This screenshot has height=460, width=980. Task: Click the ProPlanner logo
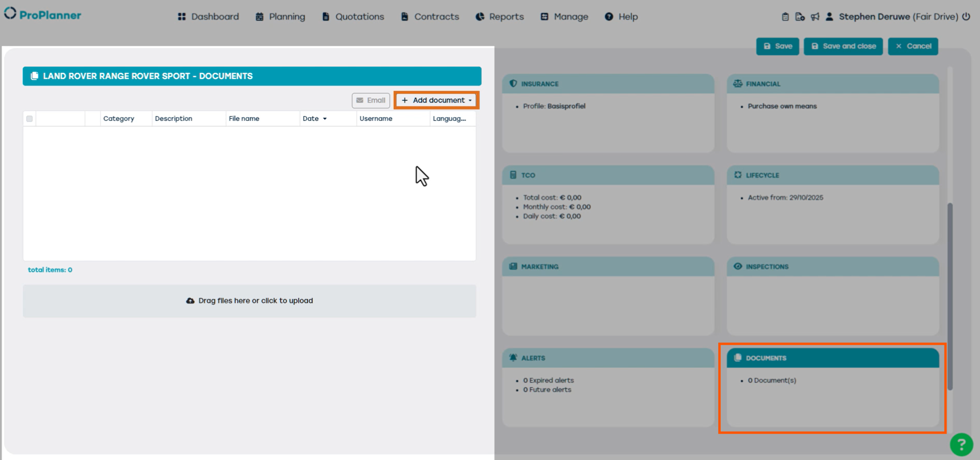click(43, 15)
